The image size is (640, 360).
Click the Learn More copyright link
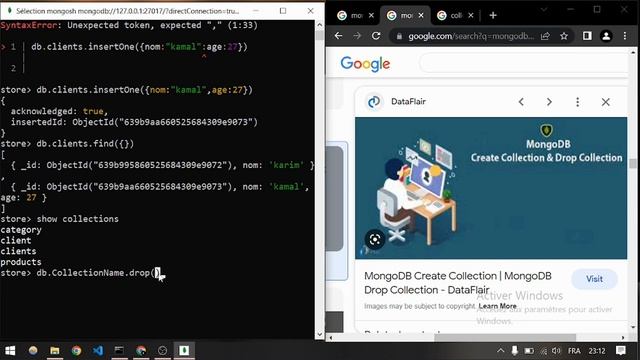[498, 306]
